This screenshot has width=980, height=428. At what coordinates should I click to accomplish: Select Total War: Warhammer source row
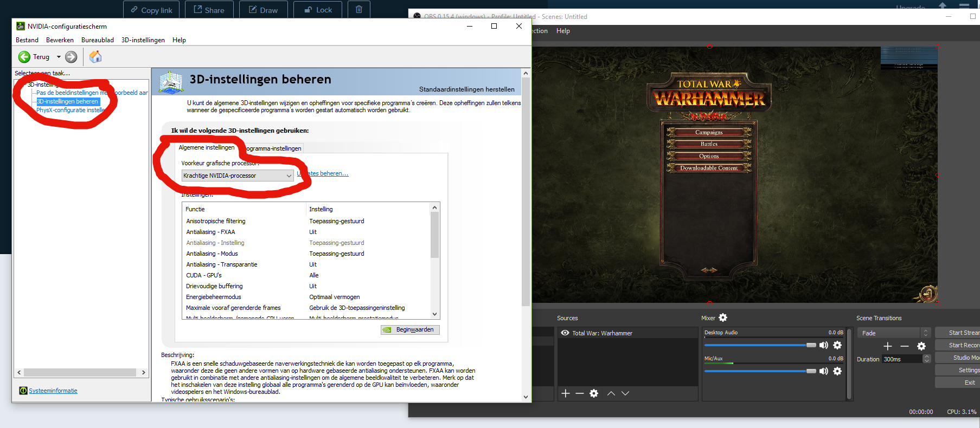(628, 333)
